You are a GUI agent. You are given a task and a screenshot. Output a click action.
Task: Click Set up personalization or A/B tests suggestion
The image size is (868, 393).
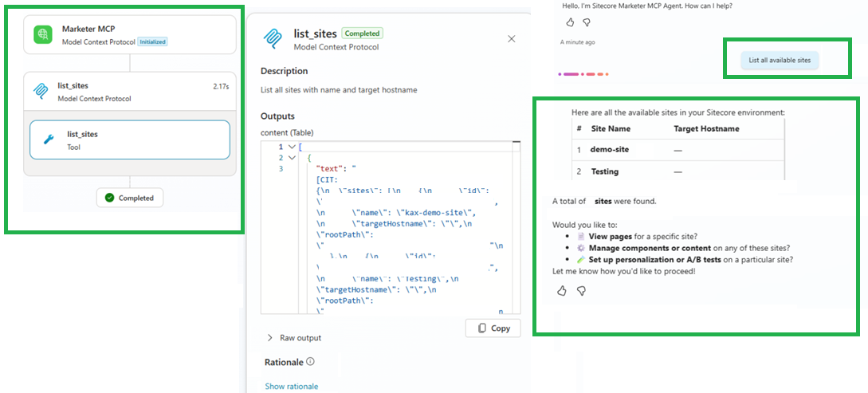coord(654,260)
